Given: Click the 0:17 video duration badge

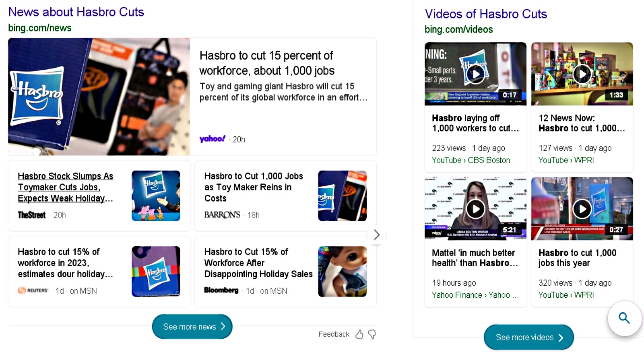Looking at the screenshot, I should [x=510, y=95].
